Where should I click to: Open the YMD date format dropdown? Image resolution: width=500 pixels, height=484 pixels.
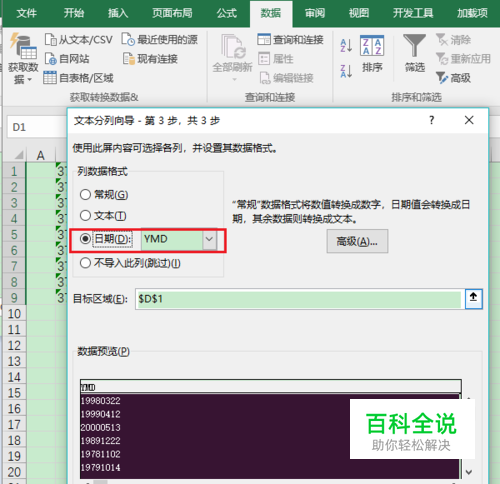pos(209,239)
